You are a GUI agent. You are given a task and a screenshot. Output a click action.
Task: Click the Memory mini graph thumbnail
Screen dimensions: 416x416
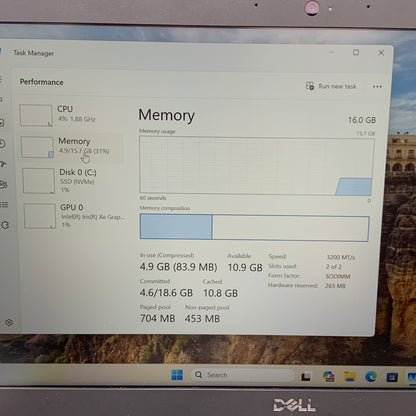37,147
